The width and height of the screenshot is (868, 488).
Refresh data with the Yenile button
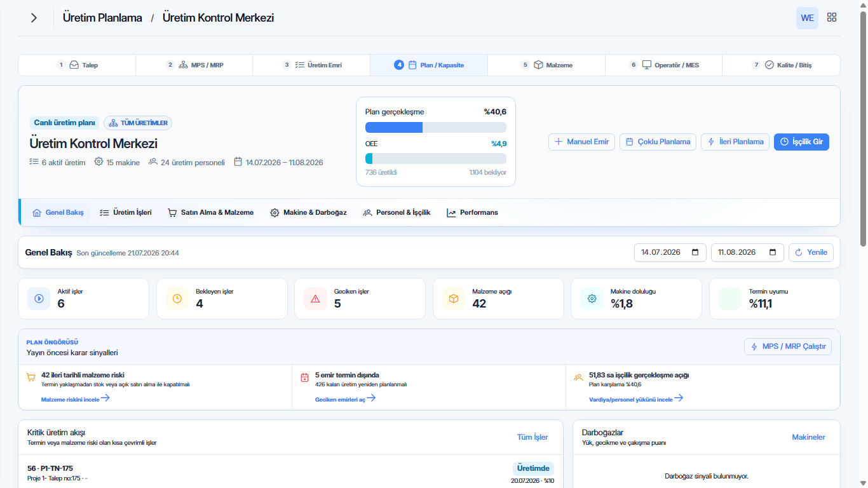click(811, 252)
